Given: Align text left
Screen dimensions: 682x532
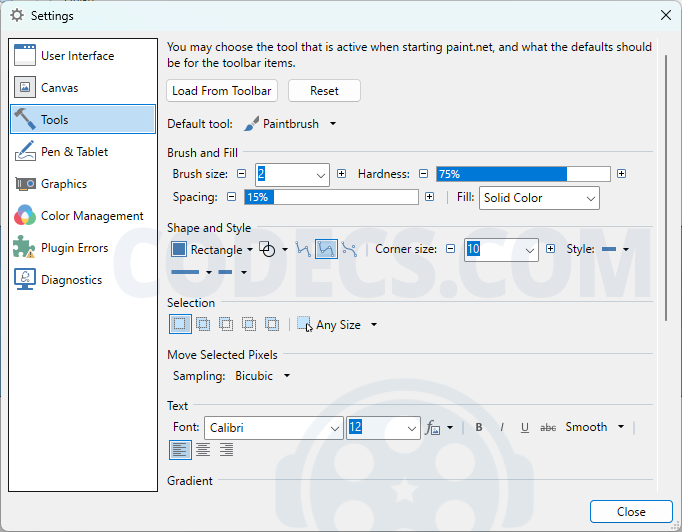Looking at the screenshot, I should [180, 450].
